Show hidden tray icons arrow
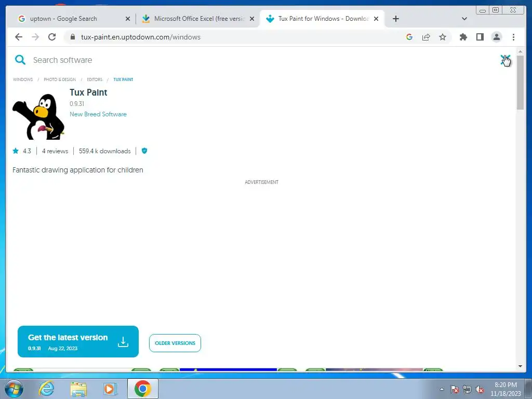The width and height of the screenshot is (532, 399). click(x=442, y=389)
